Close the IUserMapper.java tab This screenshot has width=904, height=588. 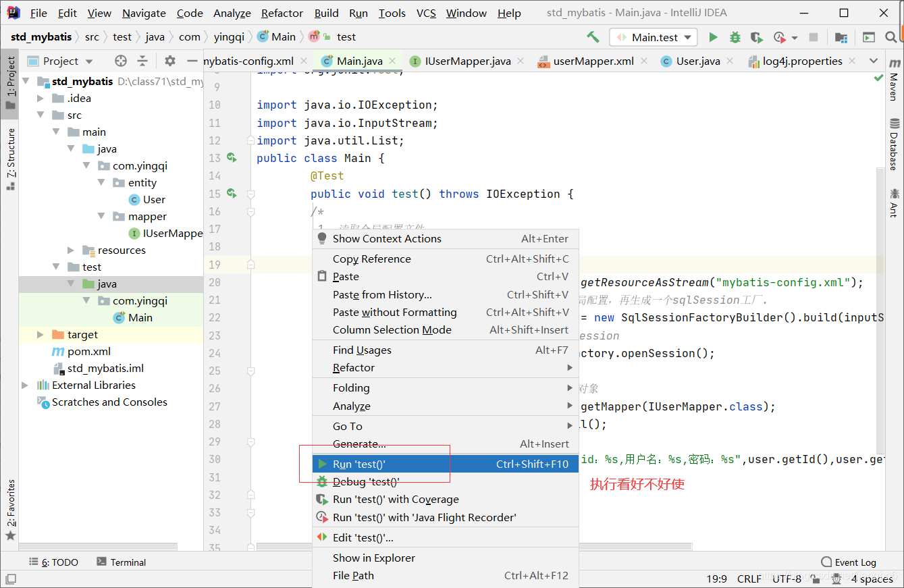pyautogui.click(x=521, y=61)
